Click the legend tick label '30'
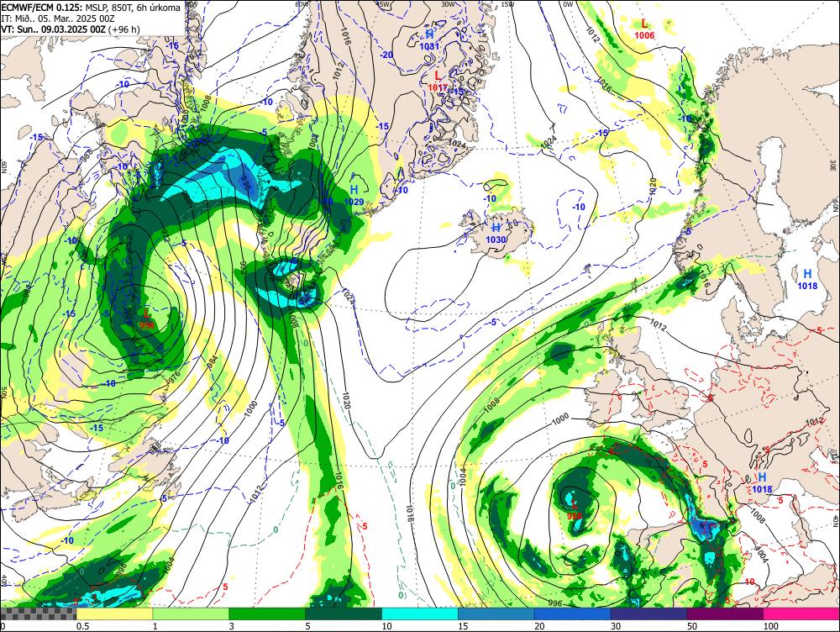This screenshot has height=632, width=840. point(616,626)
